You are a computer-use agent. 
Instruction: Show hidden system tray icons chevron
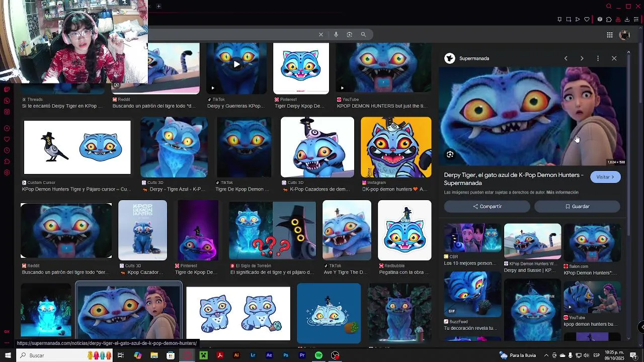[546, 355]
